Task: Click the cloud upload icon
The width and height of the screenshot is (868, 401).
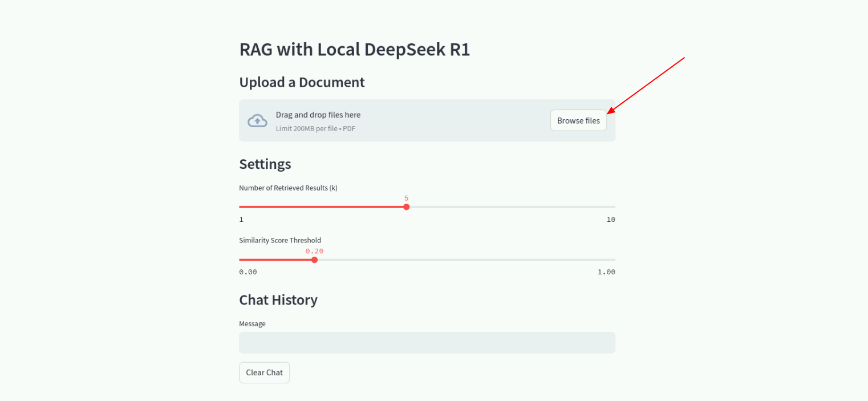Action: [x=257, y=120]
